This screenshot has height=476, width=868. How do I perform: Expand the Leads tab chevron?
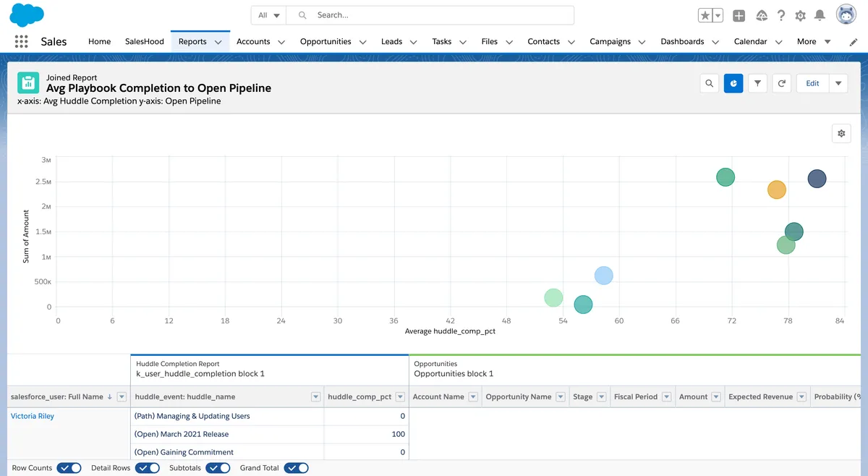[414, 42]
